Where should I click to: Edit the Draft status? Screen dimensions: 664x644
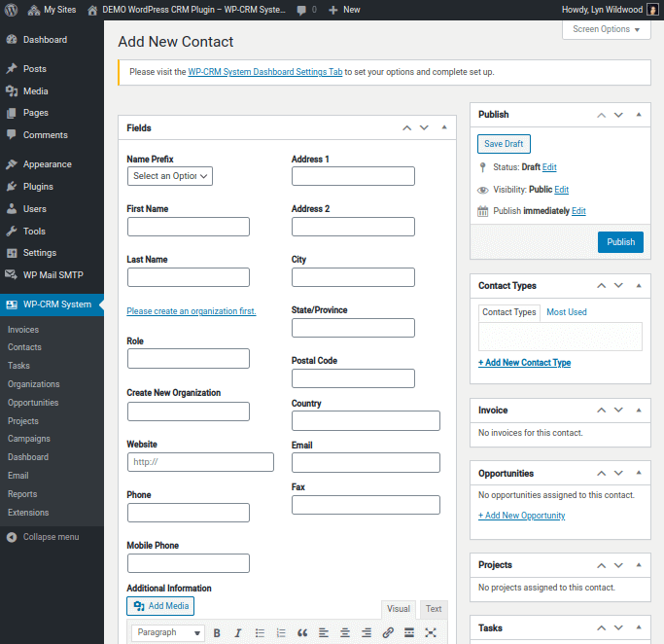(549, 167)
